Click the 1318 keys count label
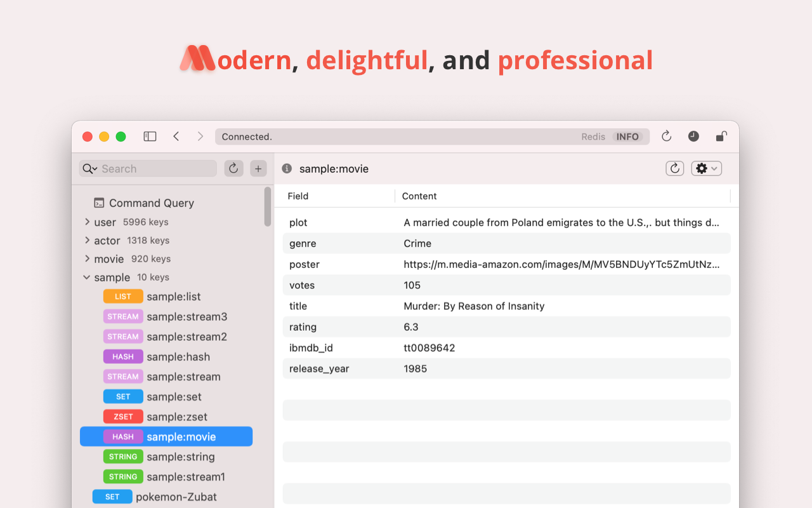The width and height of the screenshot is (812, 508). tap(148, 241)
